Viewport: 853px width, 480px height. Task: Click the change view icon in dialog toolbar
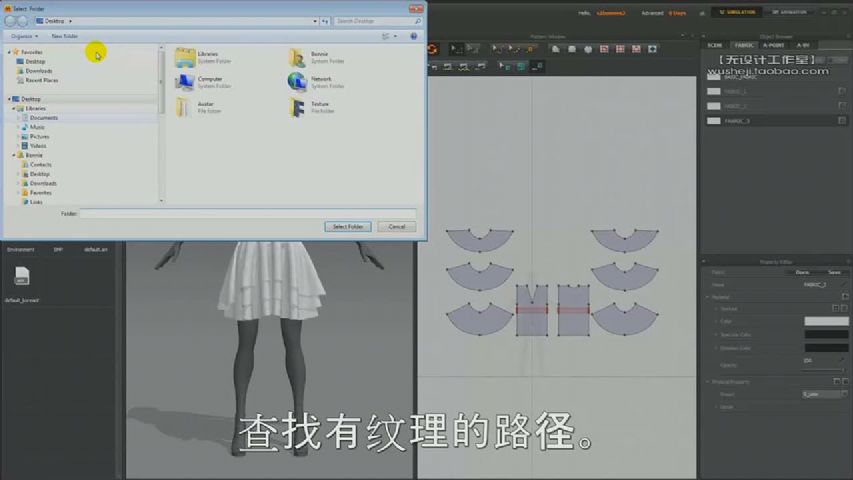click(386, 36)
